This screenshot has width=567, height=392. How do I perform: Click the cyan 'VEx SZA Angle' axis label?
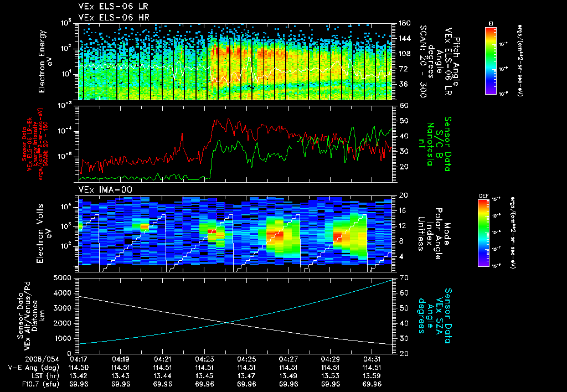[434, 316]
